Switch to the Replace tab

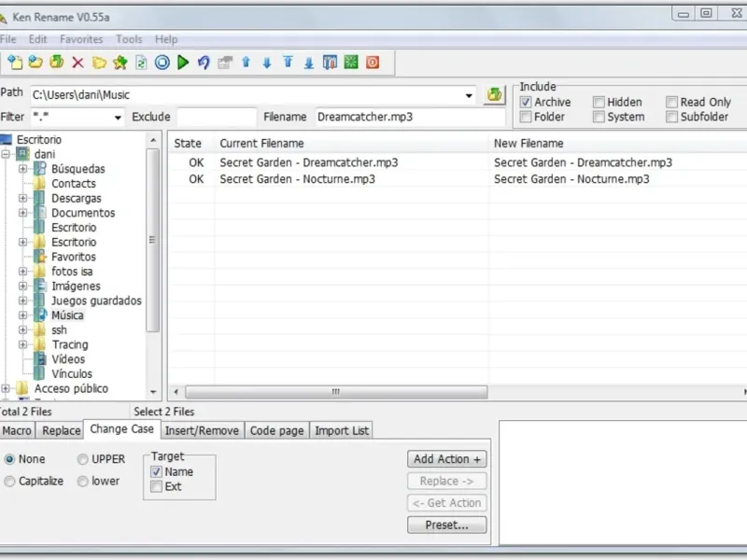[61, 430]
